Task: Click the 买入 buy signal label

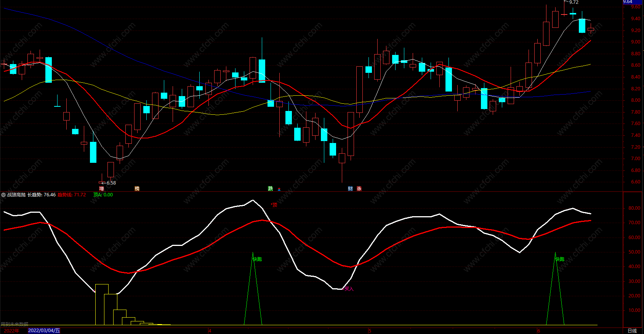Action: click(x=349, y=289)
